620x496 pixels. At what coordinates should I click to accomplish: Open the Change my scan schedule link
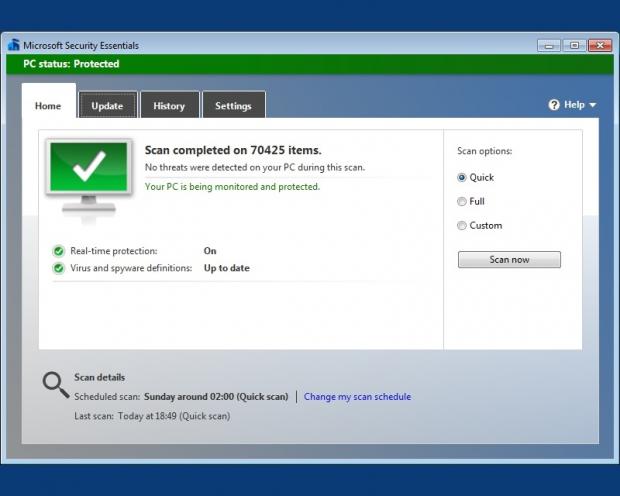pos(357,397)
